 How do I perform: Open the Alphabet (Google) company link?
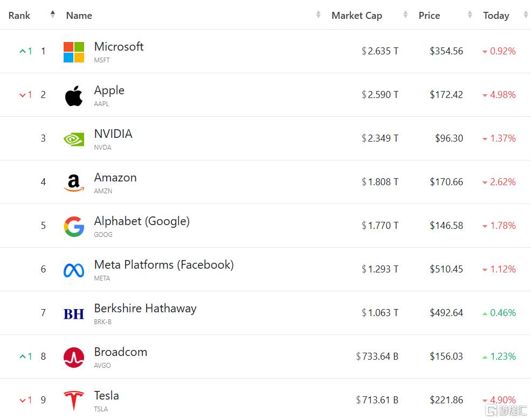(142, 221)
